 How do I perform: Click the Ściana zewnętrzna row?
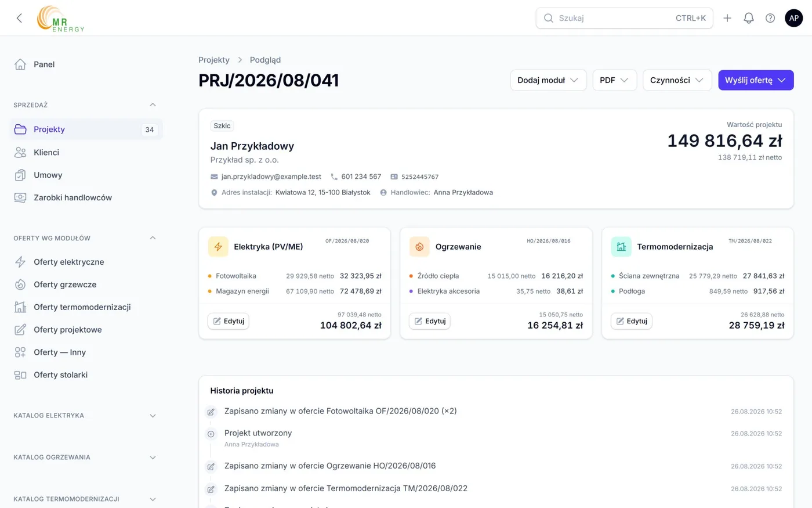coord(698,276)
